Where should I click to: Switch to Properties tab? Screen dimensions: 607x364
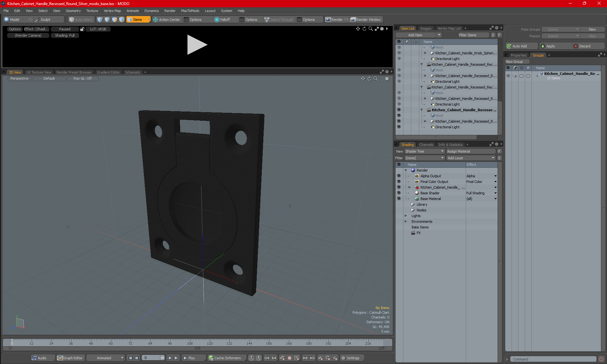(x=518, y=55)
